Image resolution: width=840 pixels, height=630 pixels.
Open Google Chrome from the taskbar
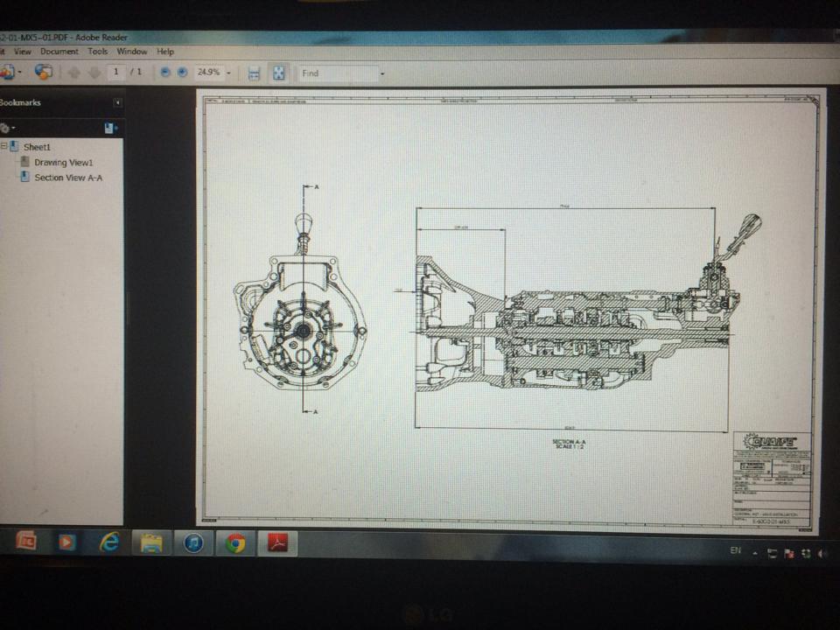coord(235,543)
